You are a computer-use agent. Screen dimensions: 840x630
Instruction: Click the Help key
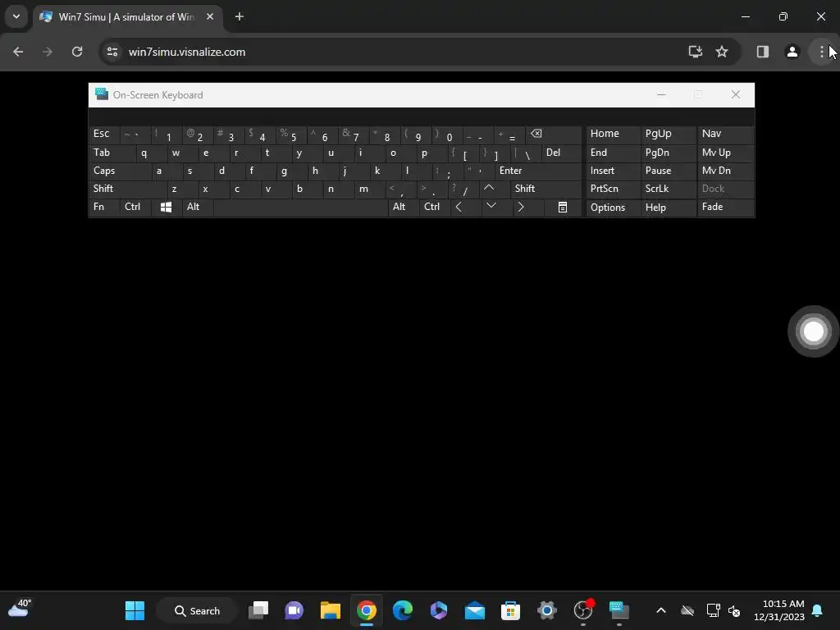[x=668, y=208]
